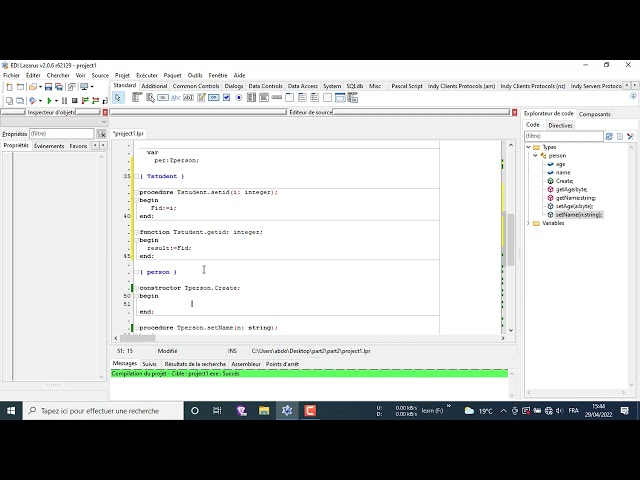The width and height of the screenshot is (640, 480).
Task: Pick the TListBox component icon
Action: (x=251, y=98)
